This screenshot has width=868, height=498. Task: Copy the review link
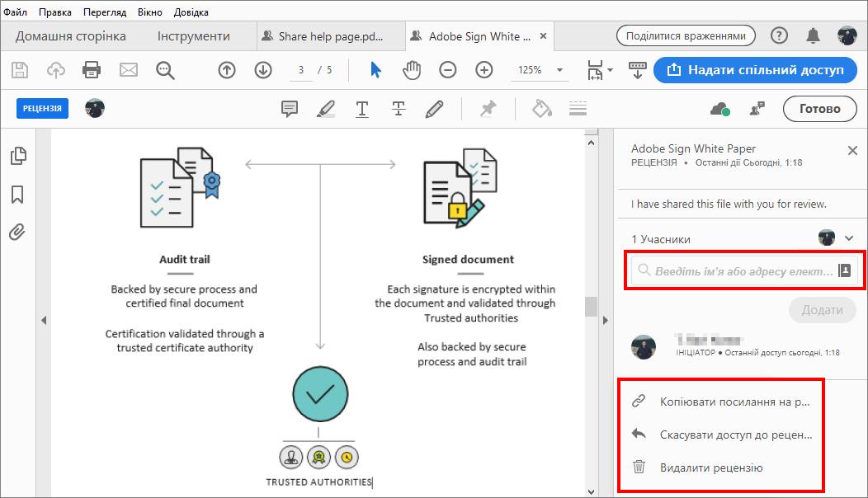[722, 402]
